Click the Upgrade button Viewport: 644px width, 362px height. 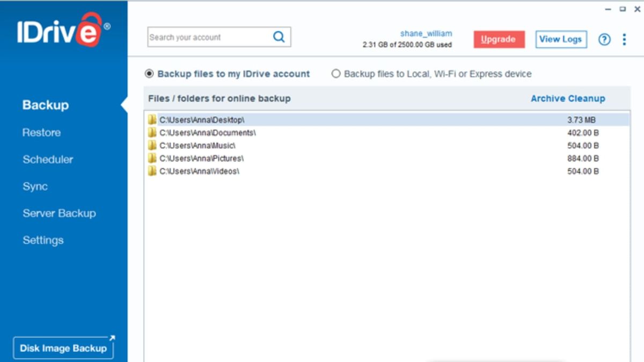(499, 39)
